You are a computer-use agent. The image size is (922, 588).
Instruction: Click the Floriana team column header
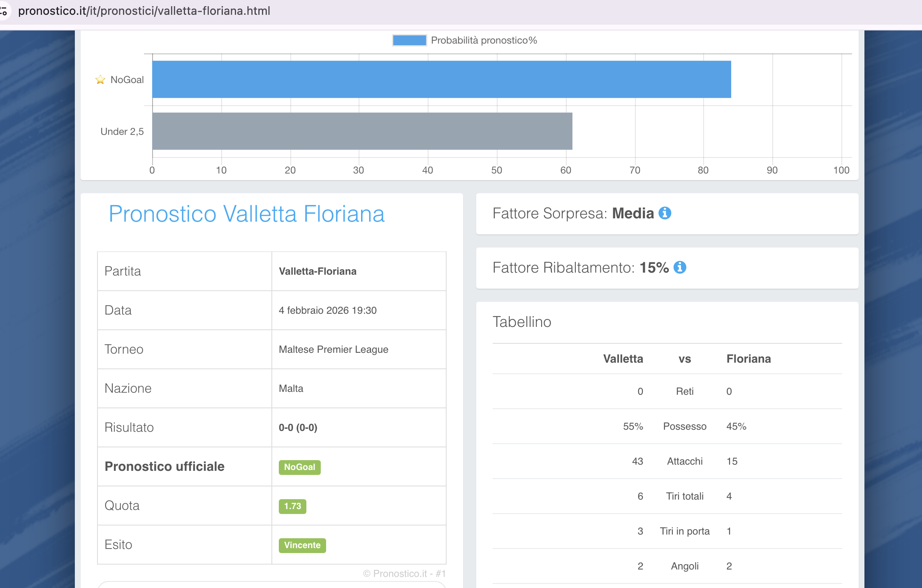click(x=748, y=359)
